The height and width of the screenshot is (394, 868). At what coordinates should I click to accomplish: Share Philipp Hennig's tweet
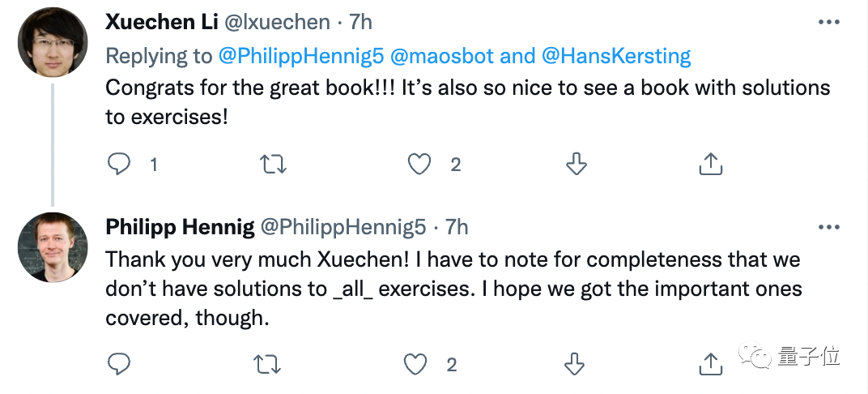710,364
